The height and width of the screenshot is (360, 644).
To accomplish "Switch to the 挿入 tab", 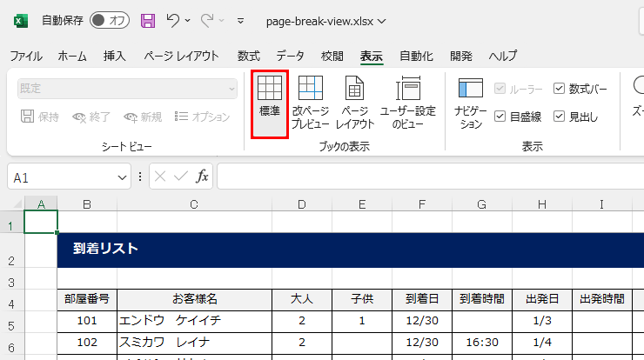I will pyautogui.click(x=115, y=56).
